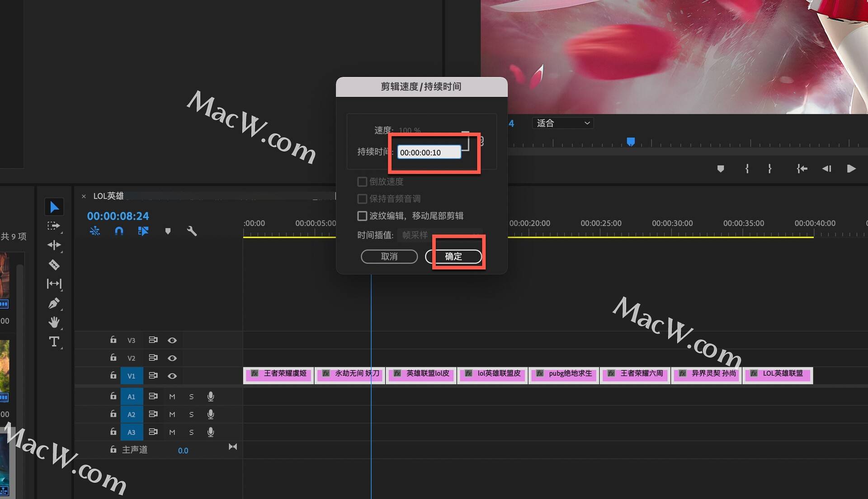Click the 确定 button
Viewport: 868px width, 499px height.
453,257
